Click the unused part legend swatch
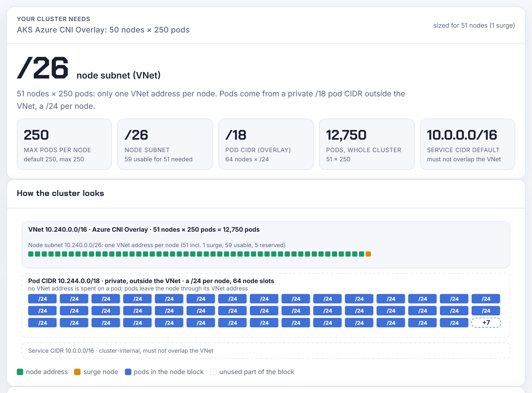The image size is (532, 393). point(214,372)
